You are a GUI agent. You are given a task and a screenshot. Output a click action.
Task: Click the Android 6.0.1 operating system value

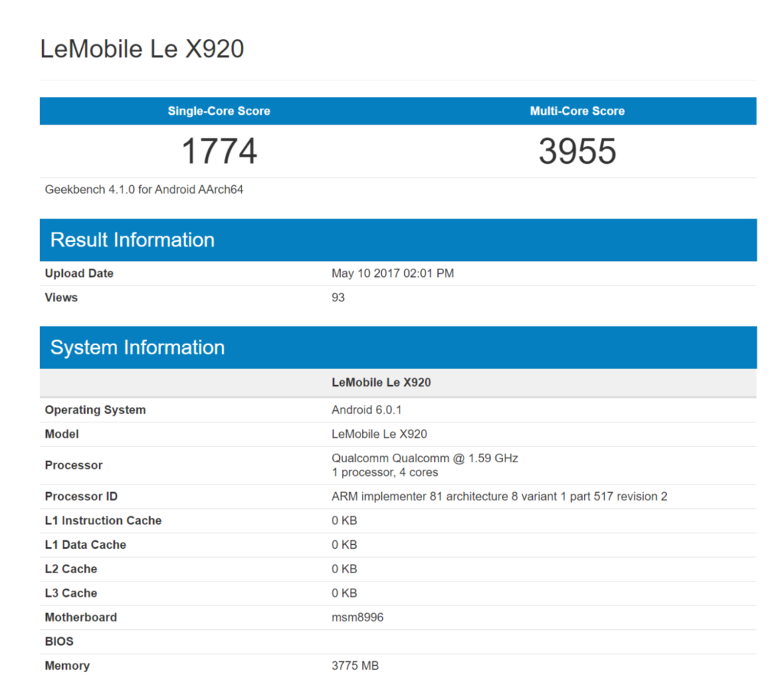click(x=367, y=410)
